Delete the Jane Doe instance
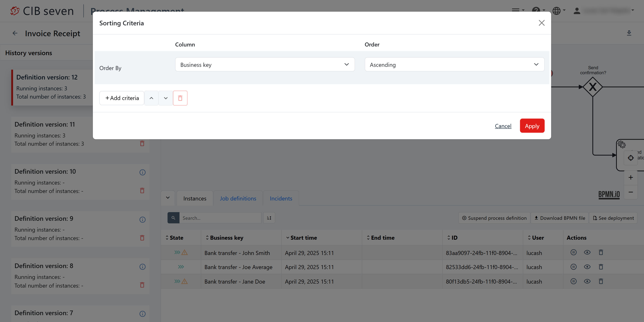The image size is (644, 322). point(601,281)
